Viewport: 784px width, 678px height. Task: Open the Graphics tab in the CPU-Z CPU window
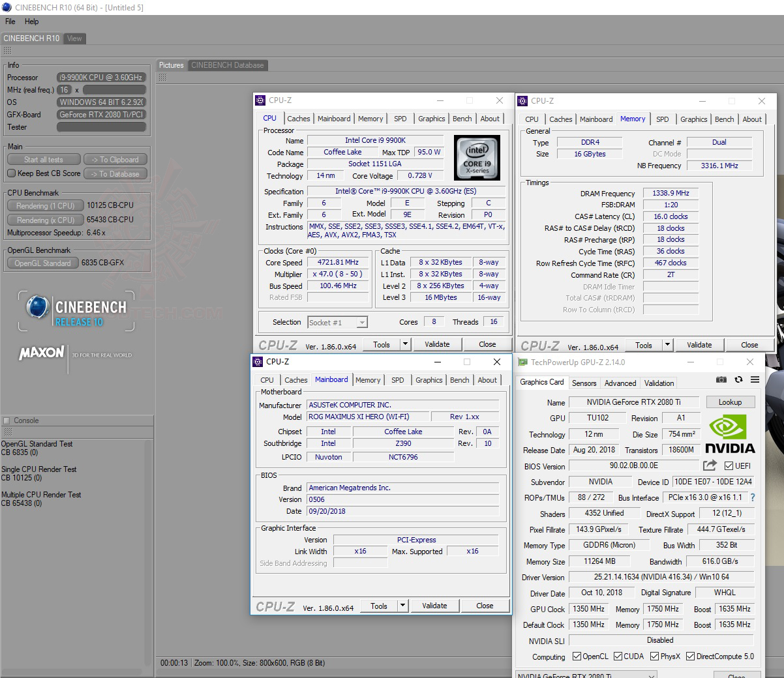click(432, 119)
